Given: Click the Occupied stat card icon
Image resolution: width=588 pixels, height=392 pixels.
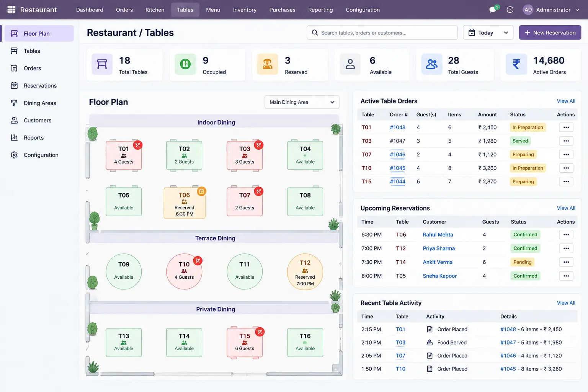Looking at the screenshot, I should (x=185, y=64).
